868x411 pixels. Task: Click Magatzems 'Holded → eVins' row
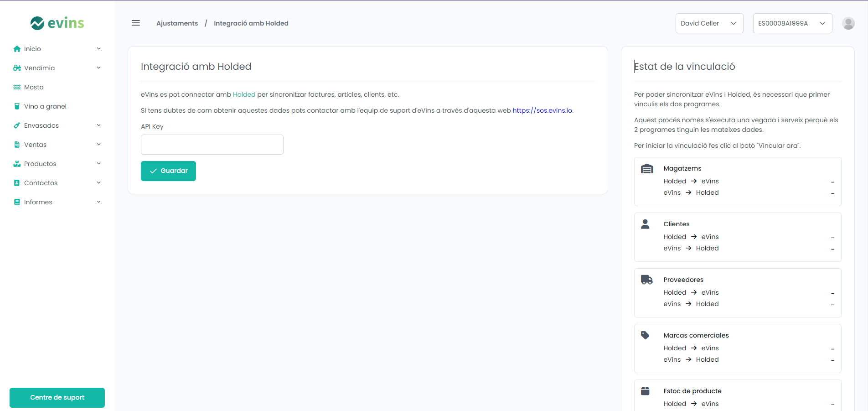pyautogui.click(x=749, y=181)
